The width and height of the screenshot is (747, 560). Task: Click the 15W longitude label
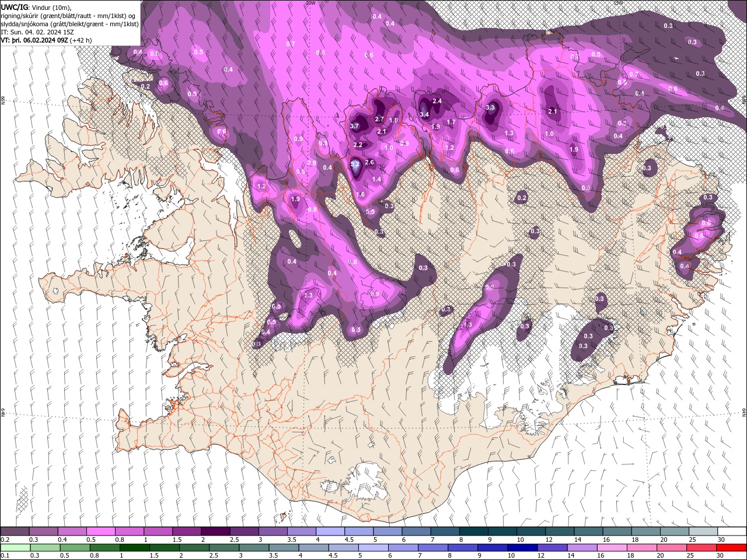coord(618,3)
